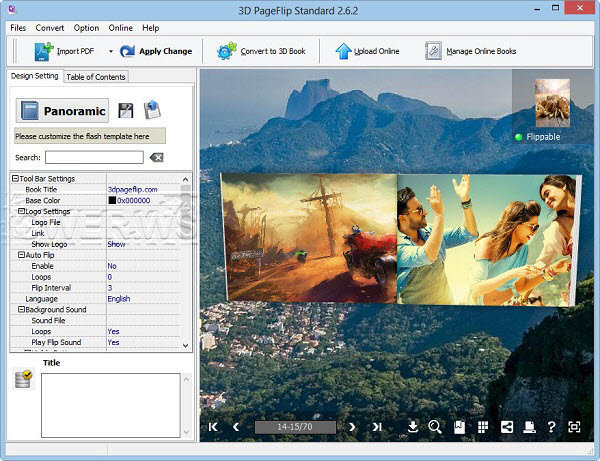This screenshot has width=600, height=461.
Task: Clear the search with the backspace icon
Action: pos(156,158)
